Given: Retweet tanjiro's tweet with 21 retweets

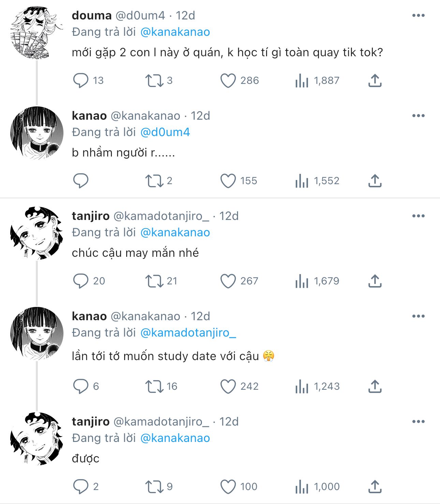Looking at the screenshot, I should click(x=155, y=281).
